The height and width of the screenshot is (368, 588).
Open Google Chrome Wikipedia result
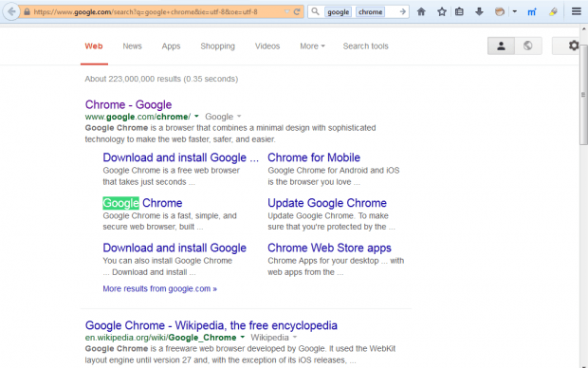tap(211, 325)
